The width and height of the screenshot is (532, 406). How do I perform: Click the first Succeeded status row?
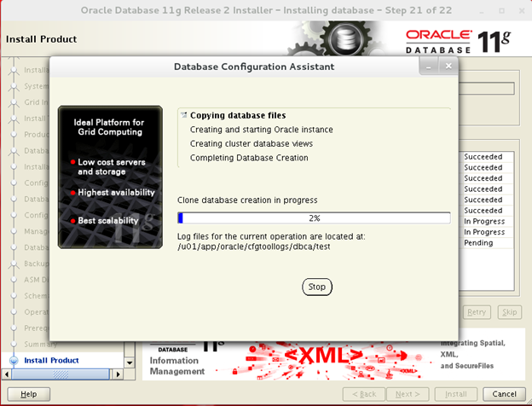483,157
